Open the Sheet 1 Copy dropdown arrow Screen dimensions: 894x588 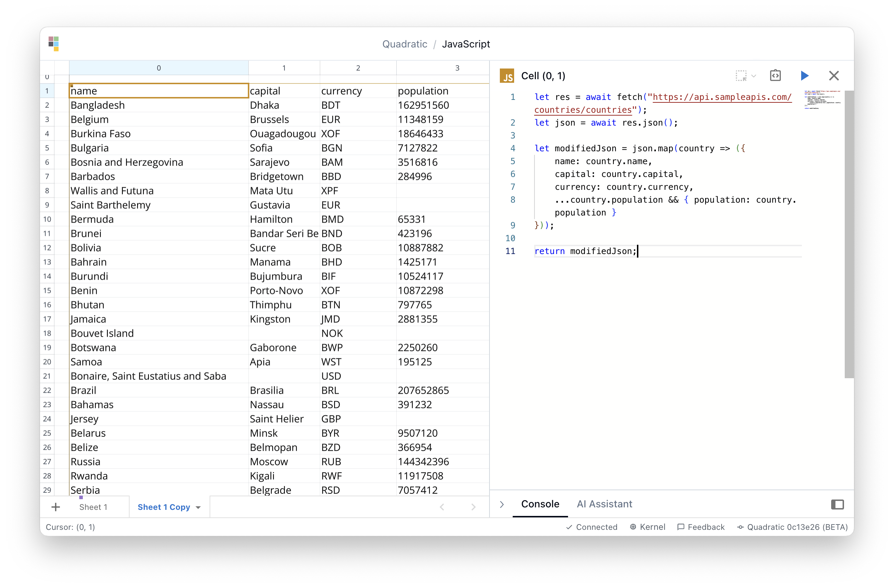point(198,508)
